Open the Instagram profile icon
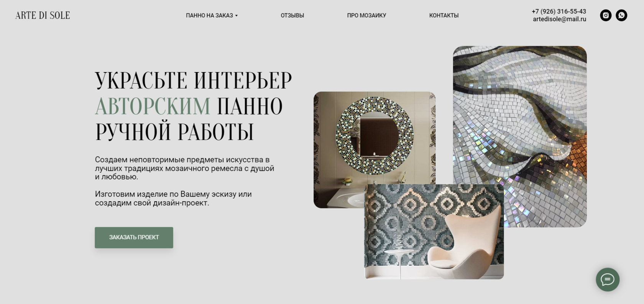This screenshot has height=304, width=644. [x=606, y=15]
